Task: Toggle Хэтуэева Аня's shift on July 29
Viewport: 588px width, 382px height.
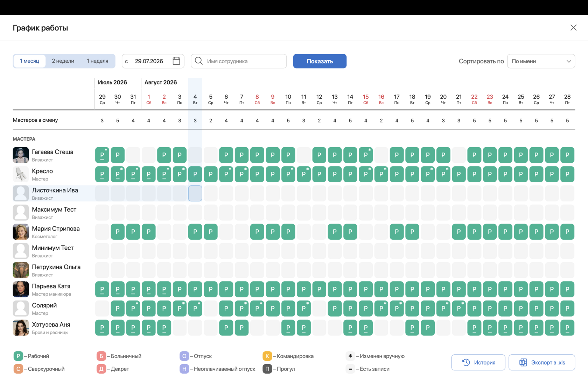Action: tap(102, 328)
